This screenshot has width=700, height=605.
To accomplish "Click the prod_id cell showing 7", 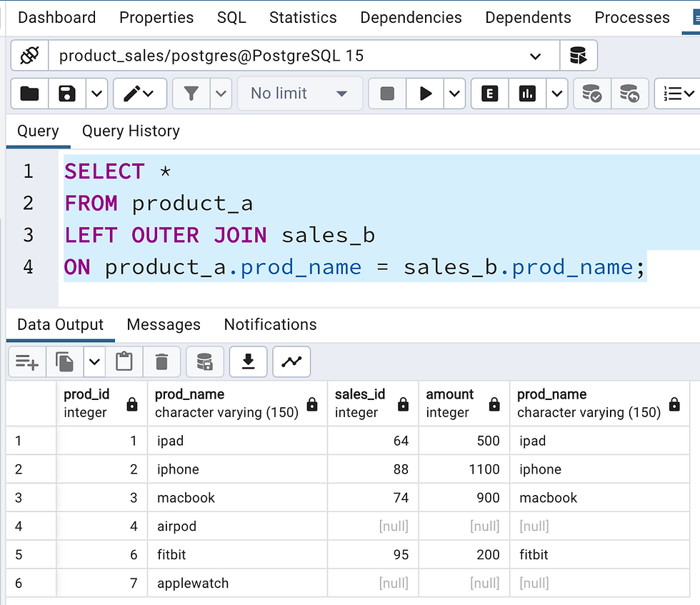I will (101, 583).
